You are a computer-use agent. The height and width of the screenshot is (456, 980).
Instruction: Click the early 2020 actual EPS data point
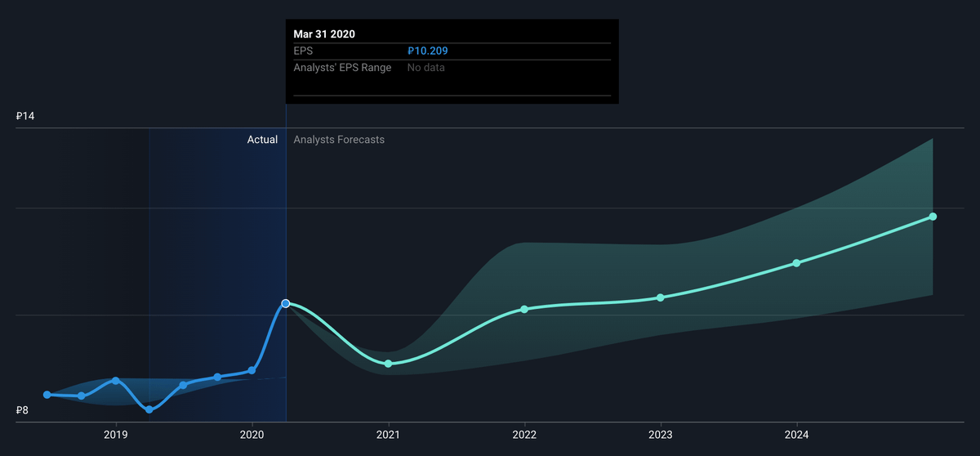click(x=252, y=370)
